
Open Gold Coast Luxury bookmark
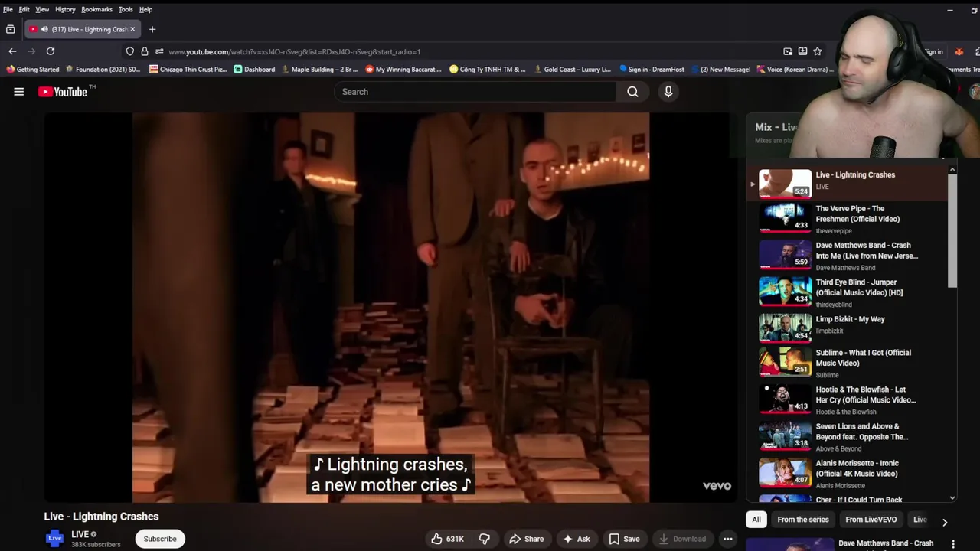[572, 70]
